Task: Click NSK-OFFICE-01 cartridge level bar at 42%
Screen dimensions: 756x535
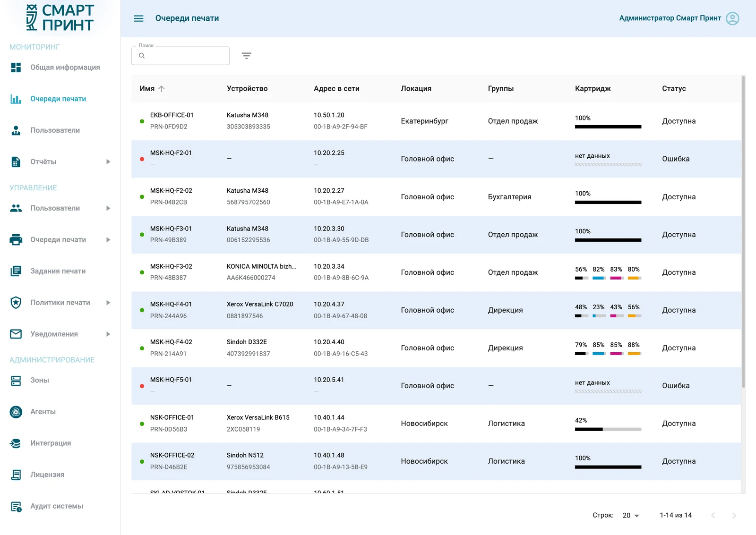Action: [x=608, y=429]
